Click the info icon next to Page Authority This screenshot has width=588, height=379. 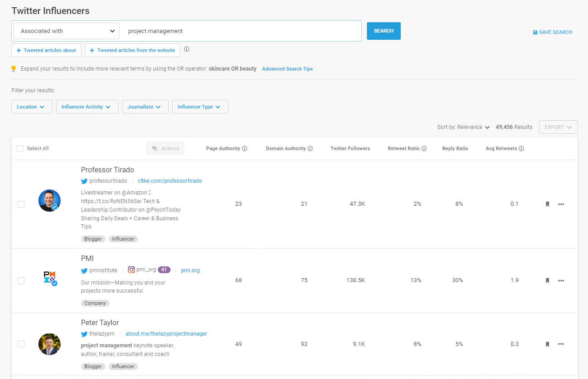tap(245, 148)
